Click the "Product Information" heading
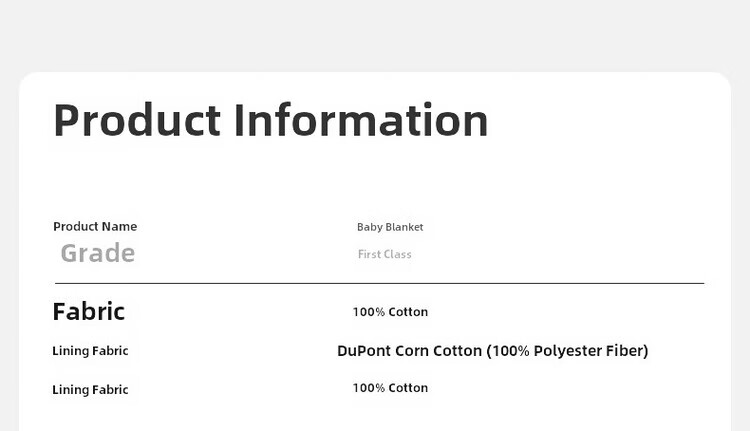 pyautogui.click(x=270, y=120)
